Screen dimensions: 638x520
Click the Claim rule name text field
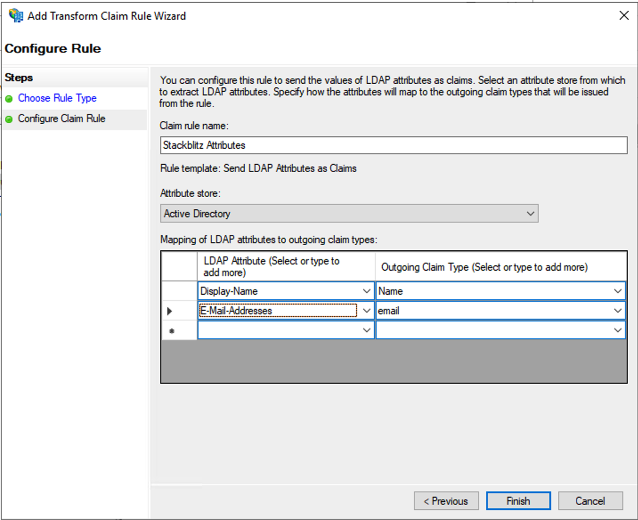393,145
